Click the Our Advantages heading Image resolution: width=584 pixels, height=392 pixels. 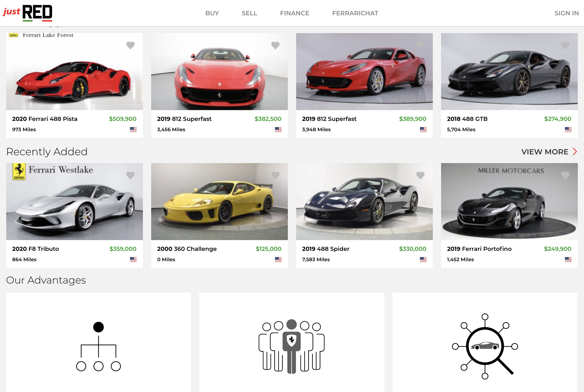click(x=46, y=280)
